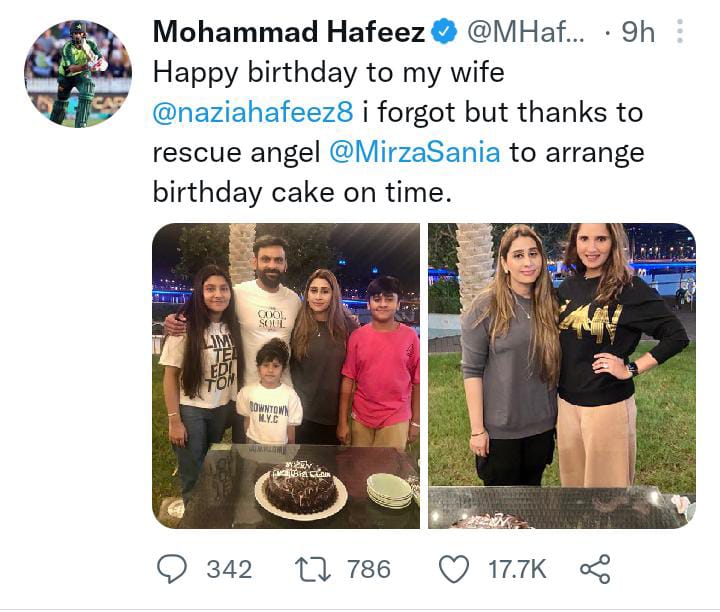
Task: Open the three-dot tweet options menu
Action: 681,32
